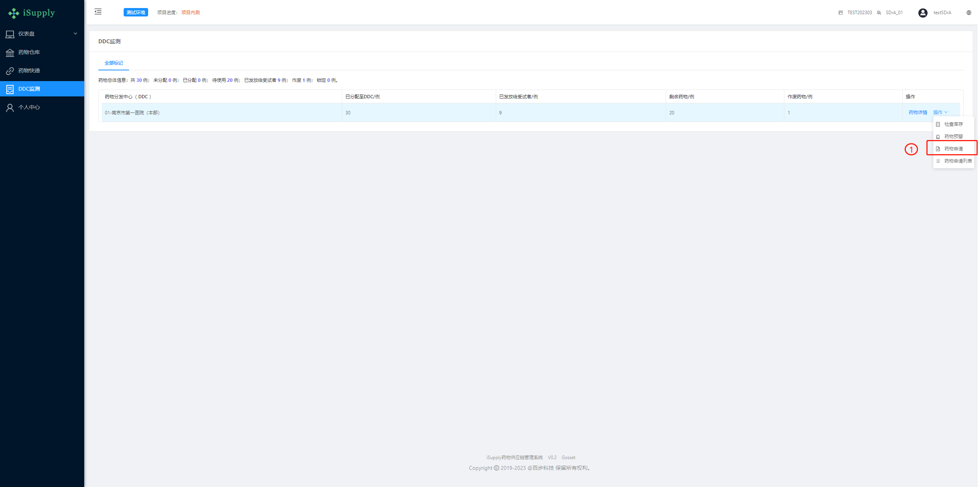Viewport: 980px width, 487px height.
Task: Open 药物申请列表 from the dropdown
Action: coord(958,161)
